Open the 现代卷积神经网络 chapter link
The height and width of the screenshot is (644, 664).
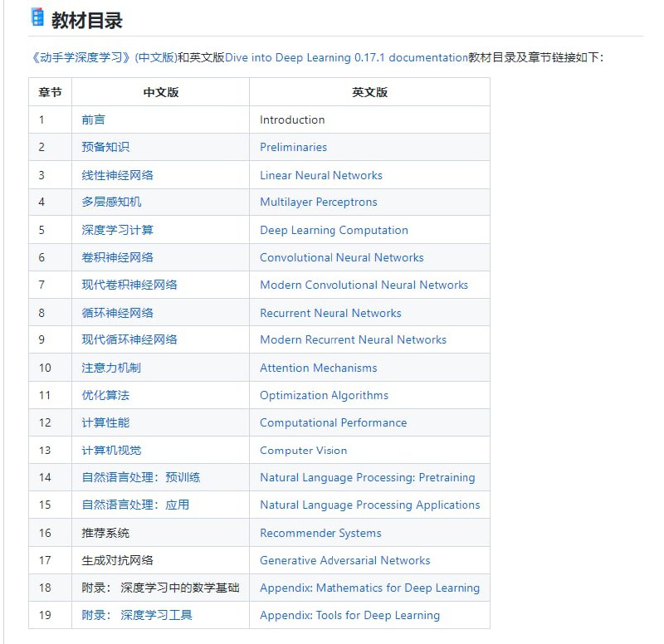click(x=132, y=285)
